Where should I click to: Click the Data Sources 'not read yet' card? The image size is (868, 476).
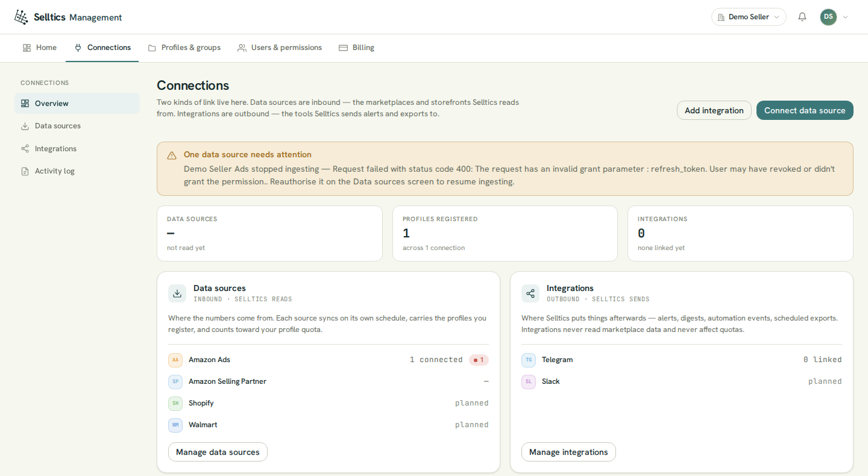tap(269, 234)
